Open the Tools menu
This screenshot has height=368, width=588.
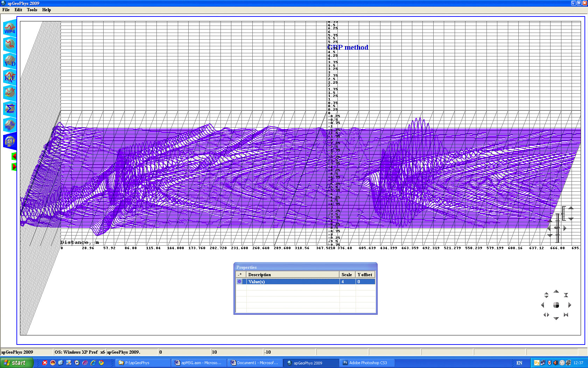32,10
